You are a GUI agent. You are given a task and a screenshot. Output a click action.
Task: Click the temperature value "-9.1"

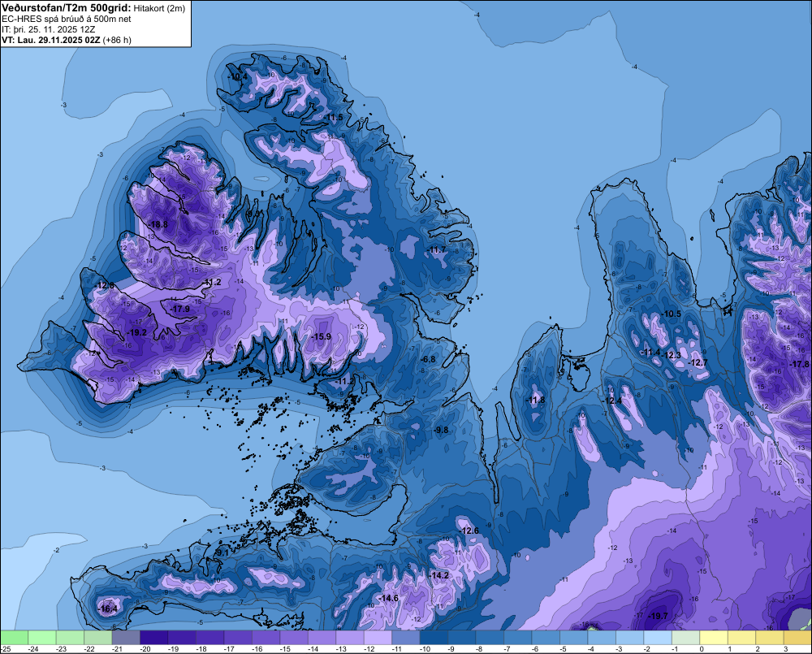click(x=222, y=552)
